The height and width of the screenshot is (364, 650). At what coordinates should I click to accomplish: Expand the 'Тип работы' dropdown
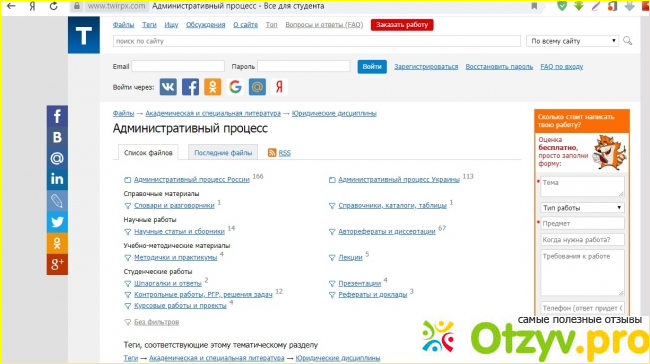pos(582,208)
